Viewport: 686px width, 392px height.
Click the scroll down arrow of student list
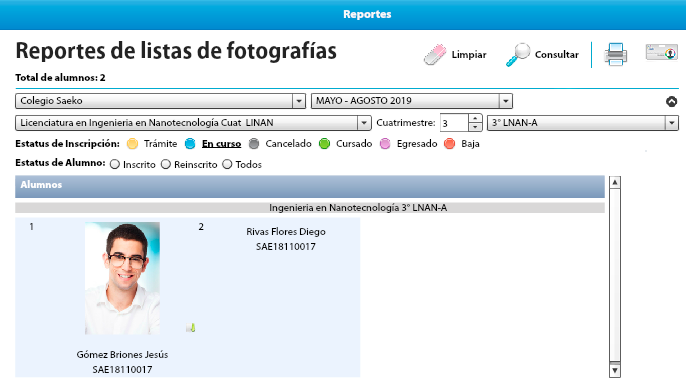coord(615,371)
